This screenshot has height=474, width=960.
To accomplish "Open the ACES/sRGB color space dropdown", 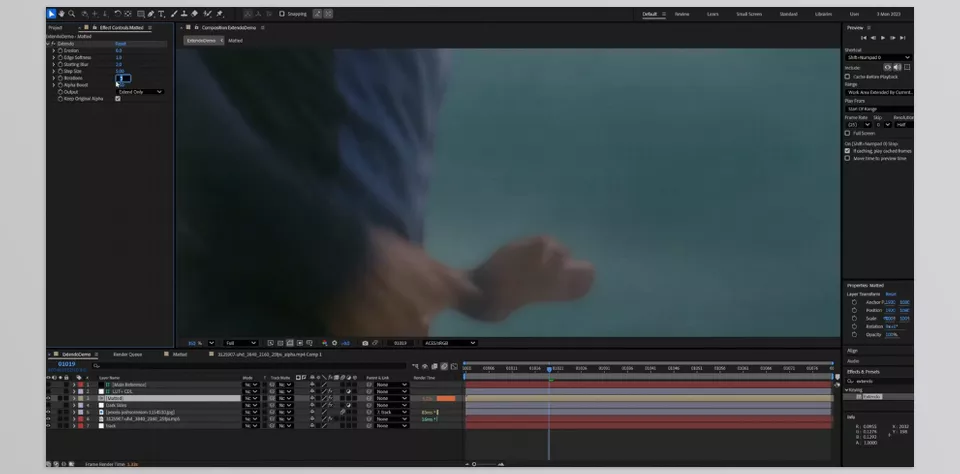I will coord(449,343).
